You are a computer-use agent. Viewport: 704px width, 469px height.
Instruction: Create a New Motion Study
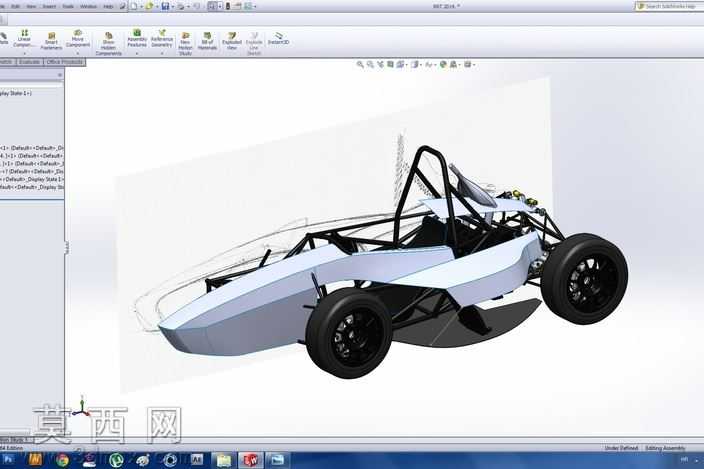coord(185,44)
